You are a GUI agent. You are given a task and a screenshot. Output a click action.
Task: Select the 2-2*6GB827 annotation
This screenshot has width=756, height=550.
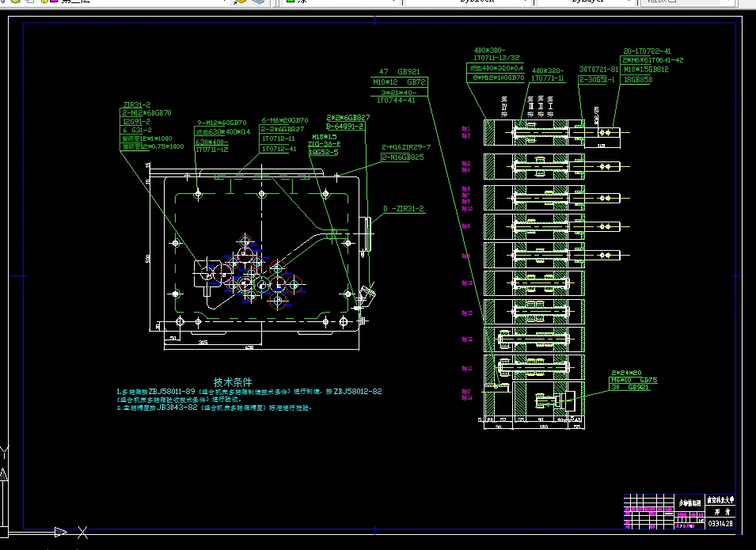pyautogui.click(x=283, y=129)
